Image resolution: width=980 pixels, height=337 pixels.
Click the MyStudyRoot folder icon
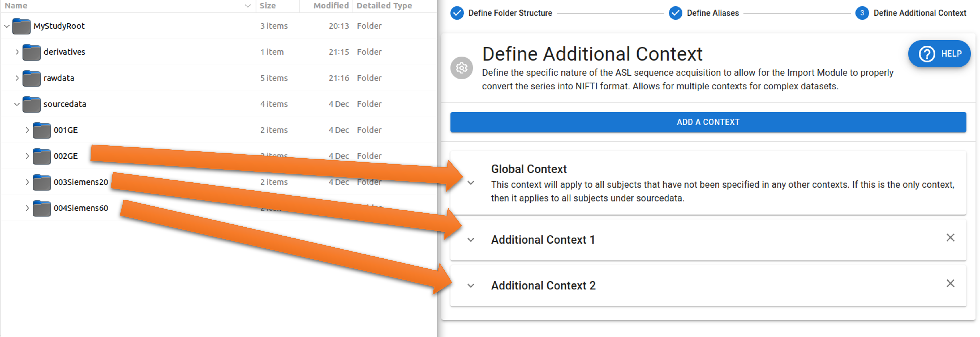click(21, 26)
